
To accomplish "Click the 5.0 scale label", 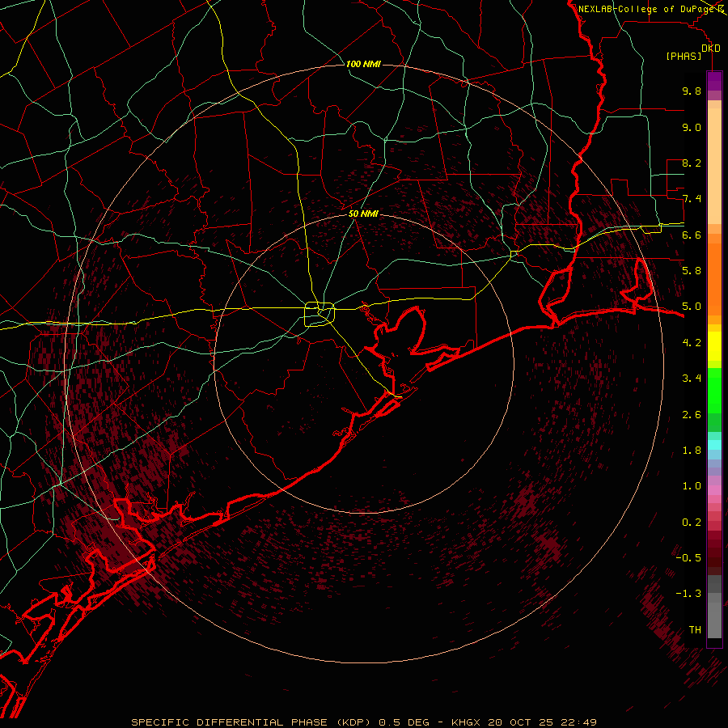I will (x=692, y=307).
